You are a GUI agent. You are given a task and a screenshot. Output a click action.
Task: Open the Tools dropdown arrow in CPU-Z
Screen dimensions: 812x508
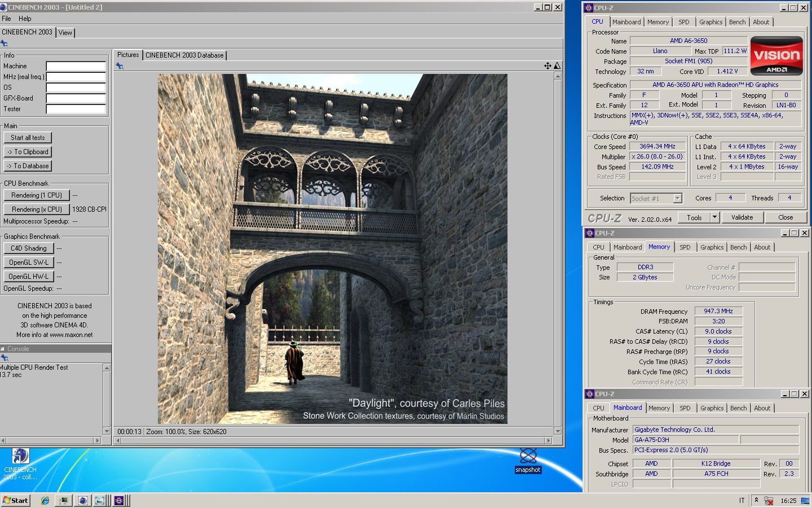[x=714, y=217]
